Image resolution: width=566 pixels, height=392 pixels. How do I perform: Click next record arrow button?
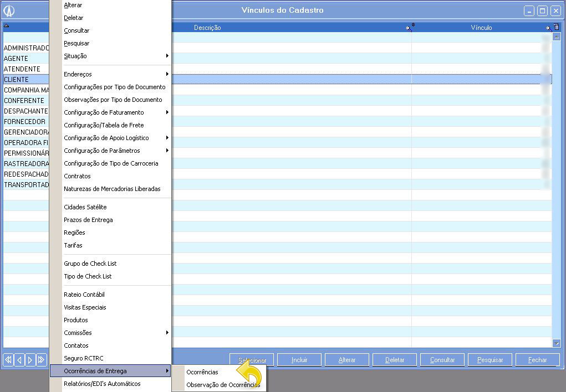tap(30, 360)
